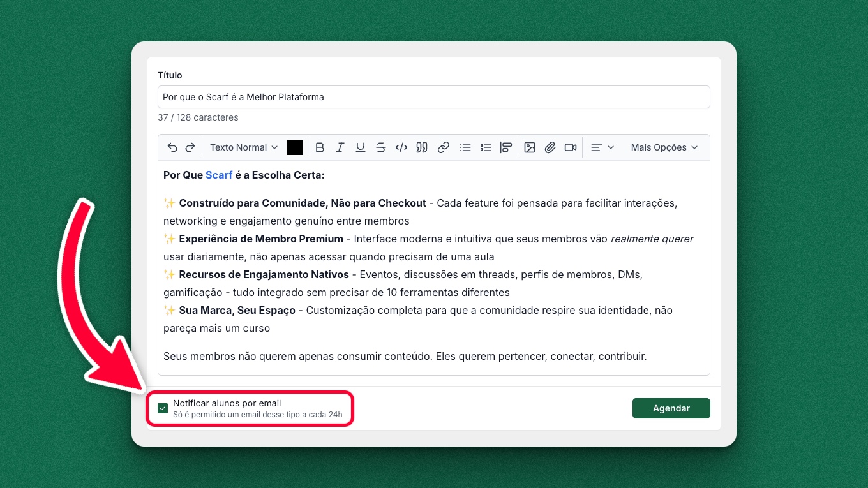Click the Agendar button
Screen dimensions: 868x488
click(x=671, y=408)
